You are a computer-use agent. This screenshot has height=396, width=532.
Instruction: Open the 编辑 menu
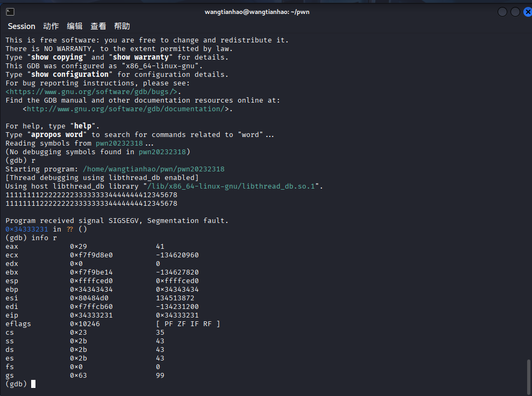pyautogui.click(x=75, y=26)
